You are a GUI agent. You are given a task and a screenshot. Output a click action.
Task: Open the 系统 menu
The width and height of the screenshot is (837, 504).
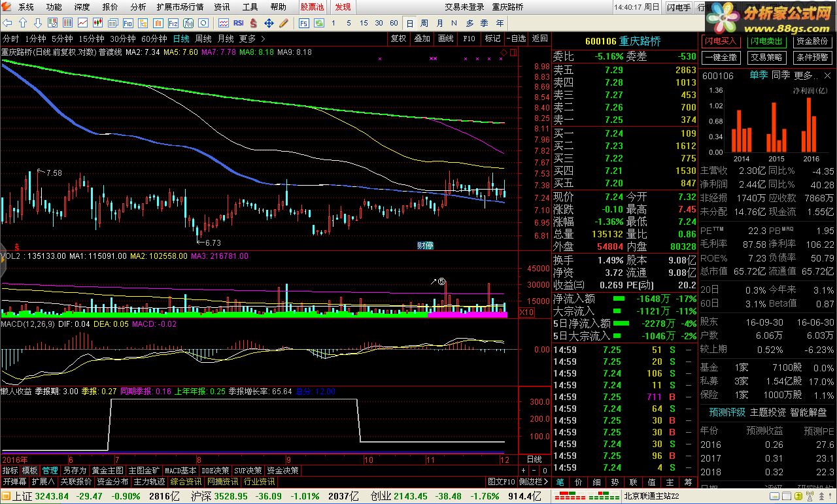tap(26, 7)
